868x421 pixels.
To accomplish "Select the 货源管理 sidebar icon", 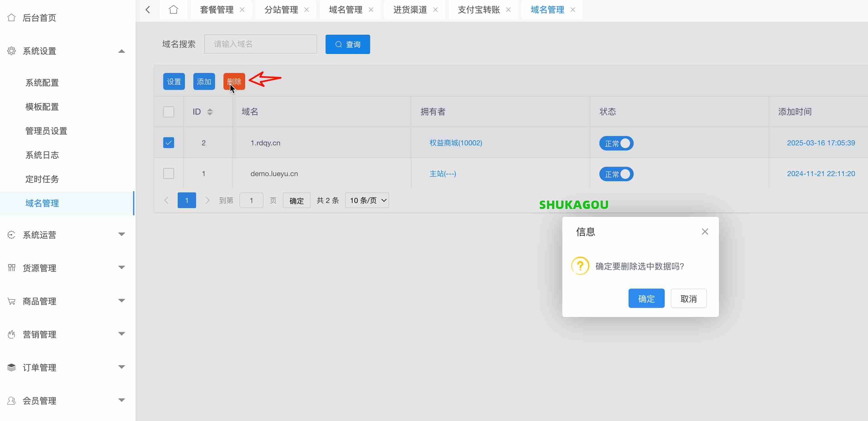I will tap(11, 267).
